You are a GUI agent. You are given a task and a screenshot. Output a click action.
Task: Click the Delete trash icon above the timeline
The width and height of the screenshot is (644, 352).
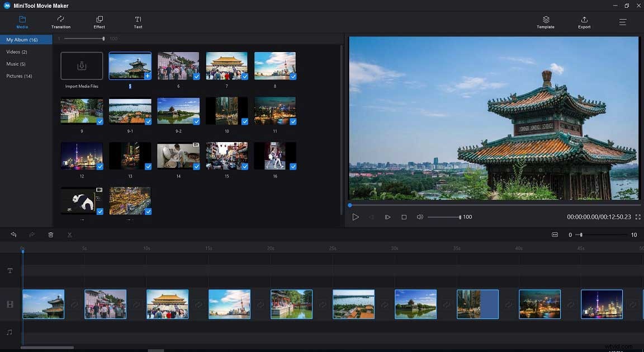[50, 234]
